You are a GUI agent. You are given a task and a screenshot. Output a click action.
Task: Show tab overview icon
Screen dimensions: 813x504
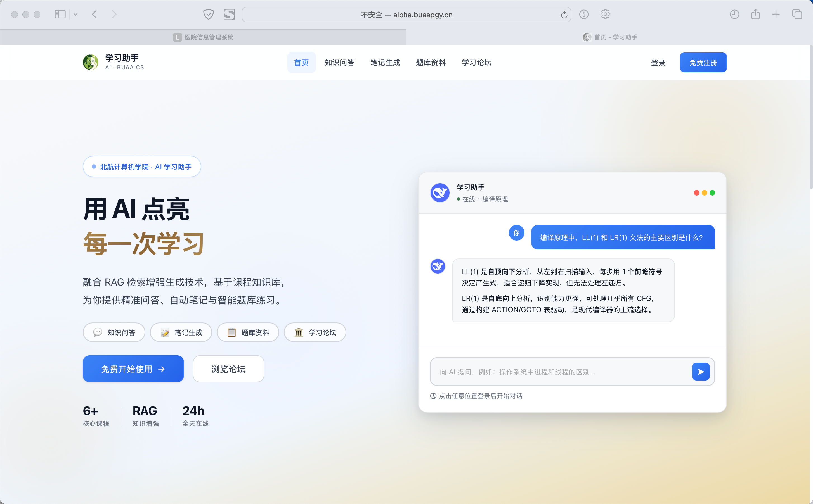pos(797,14)
